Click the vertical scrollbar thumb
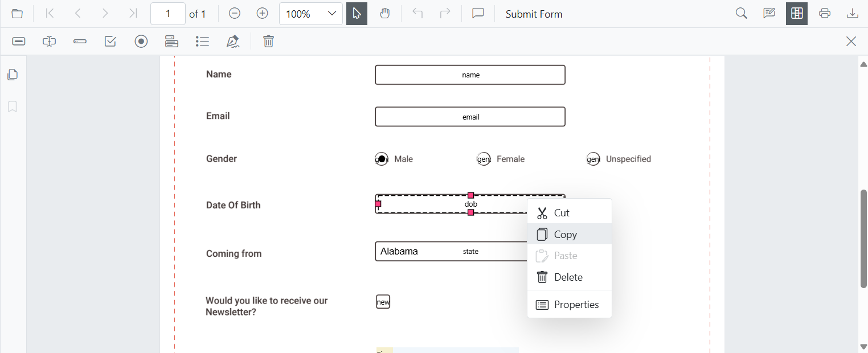 pos(863,239)
